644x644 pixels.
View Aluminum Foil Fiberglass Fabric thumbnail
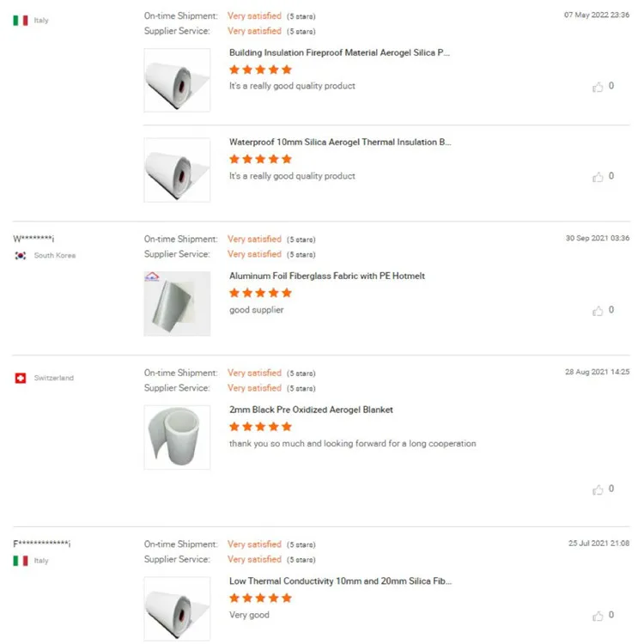(177, 303)
